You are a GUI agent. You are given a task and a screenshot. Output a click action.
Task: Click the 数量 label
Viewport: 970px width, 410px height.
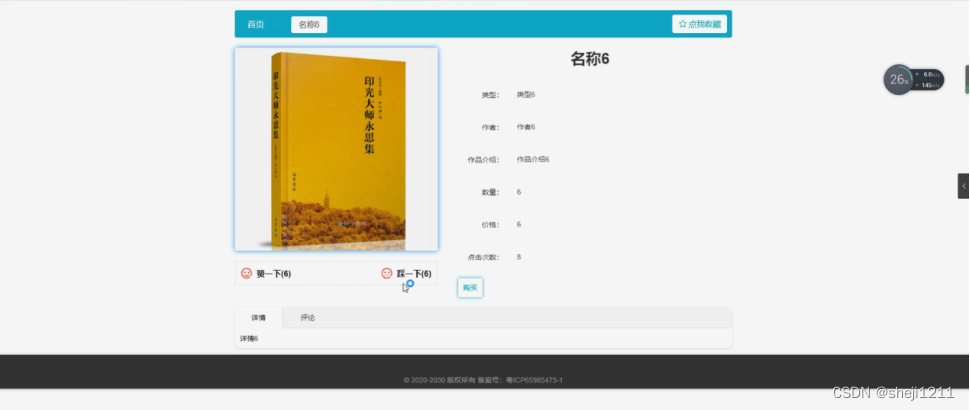coord(491,192)
